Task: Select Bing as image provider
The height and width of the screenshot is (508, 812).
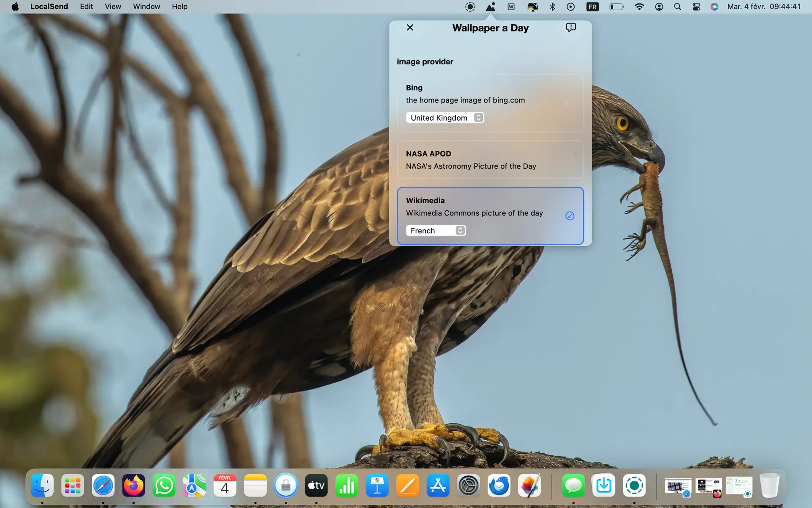Action: (570, 103)
